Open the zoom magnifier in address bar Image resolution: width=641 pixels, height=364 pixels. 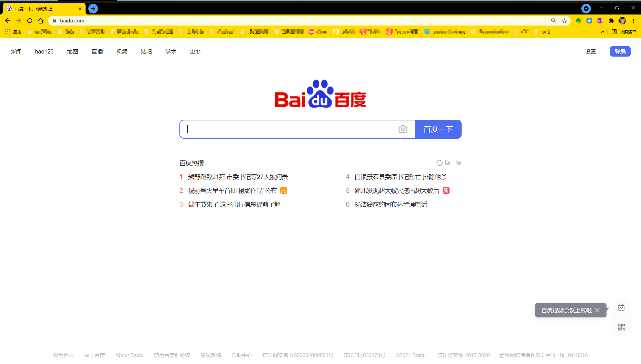coord(553,21)
